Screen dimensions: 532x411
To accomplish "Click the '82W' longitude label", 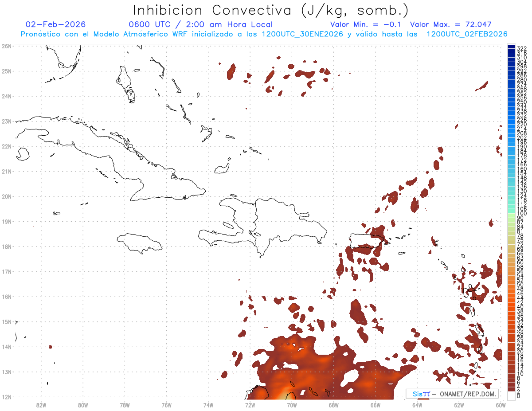I will (x=41, y=404).
